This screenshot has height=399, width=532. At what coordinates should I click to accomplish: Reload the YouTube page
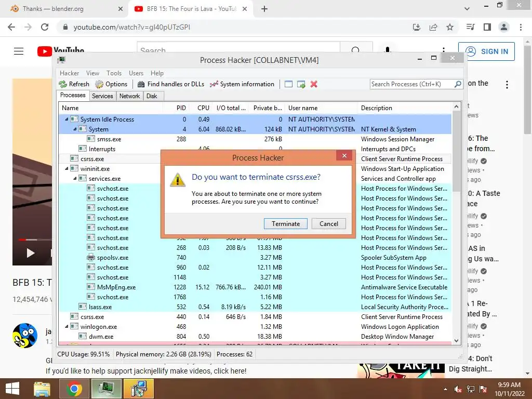[45, 27]
